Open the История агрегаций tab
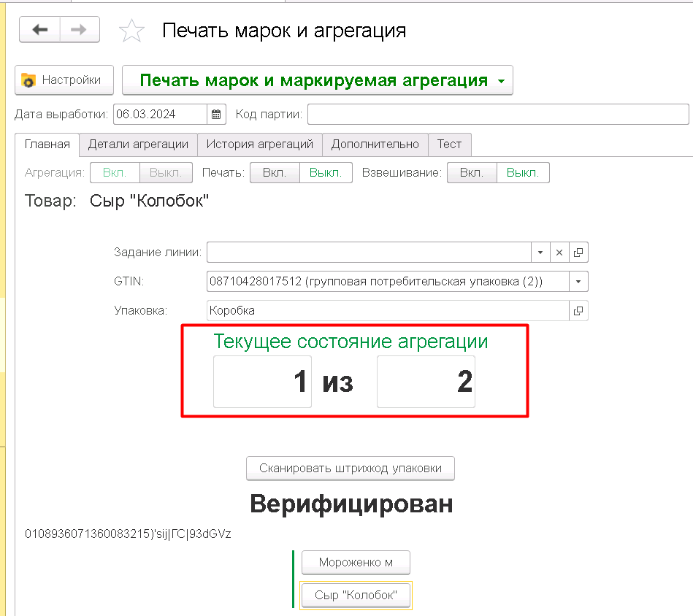 260,145
